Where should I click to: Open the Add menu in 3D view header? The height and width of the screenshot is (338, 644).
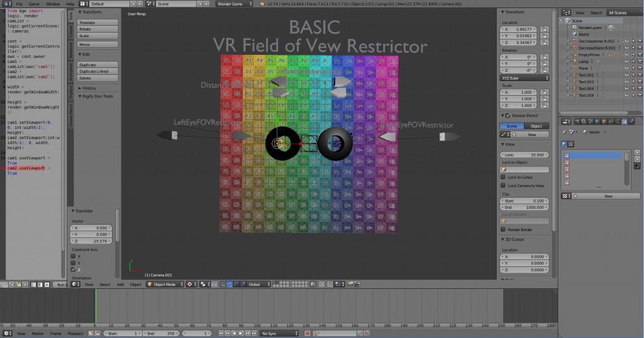(120, 284)
